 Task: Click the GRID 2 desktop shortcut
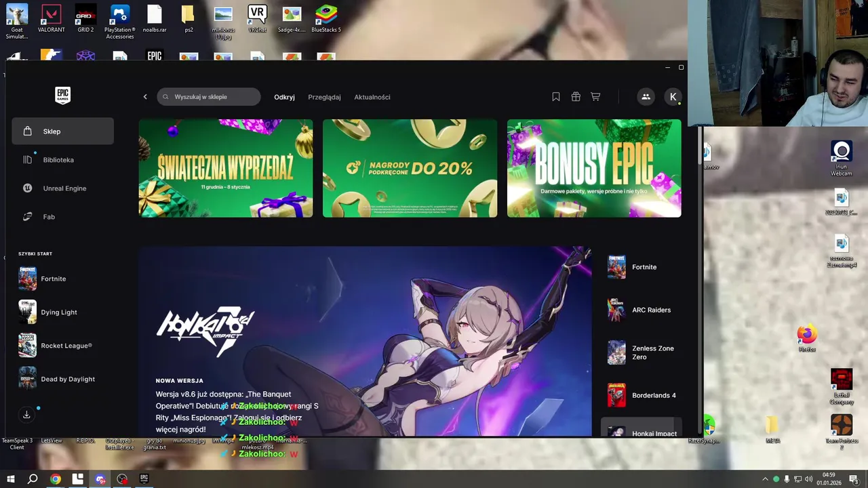[85, 19]
